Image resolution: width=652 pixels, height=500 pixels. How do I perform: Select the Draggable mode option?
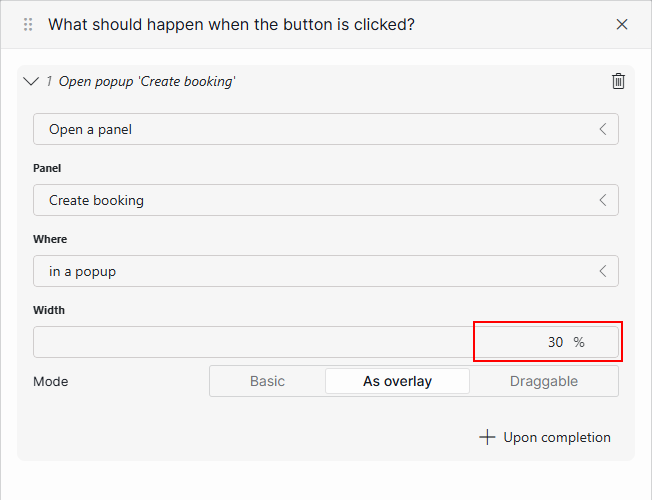[544, 381]
